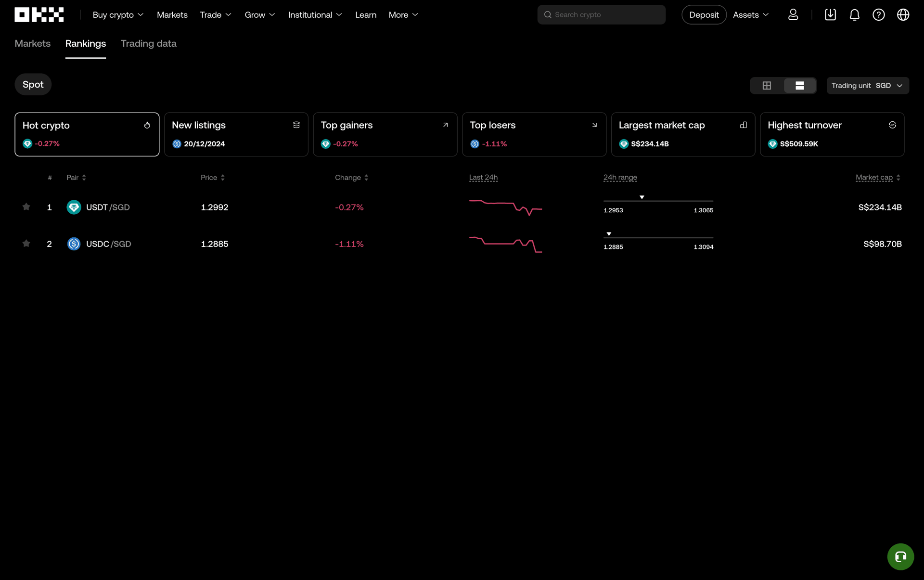
Task: Sort by Price column
Action: (213, 178)
